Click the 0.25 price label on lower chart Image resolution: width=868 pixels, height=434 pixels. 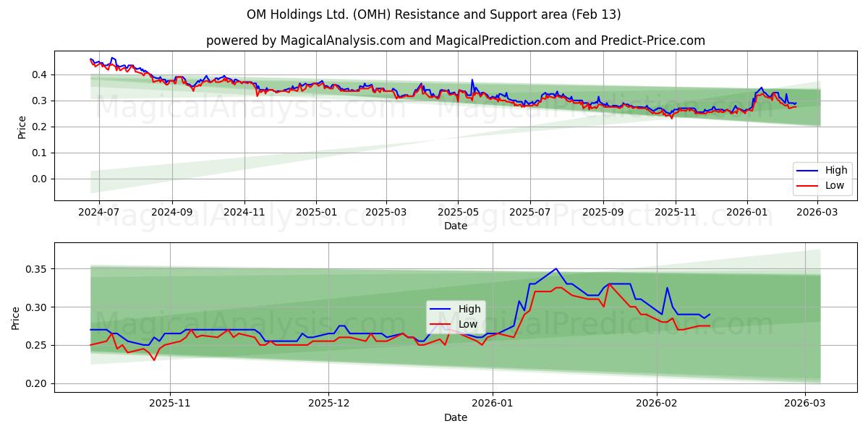38,345
